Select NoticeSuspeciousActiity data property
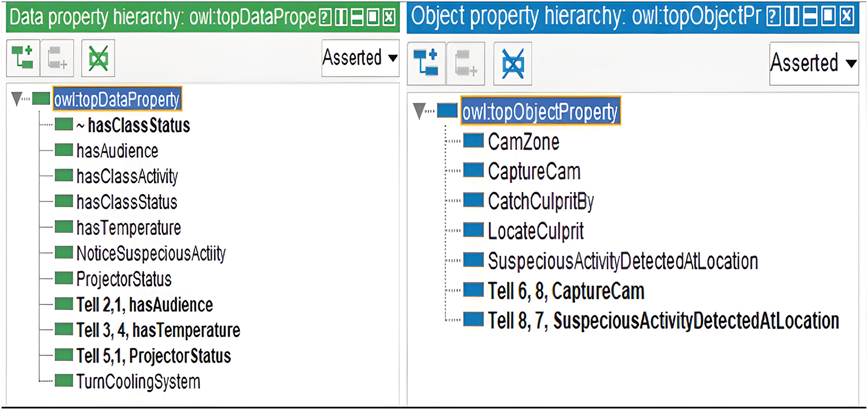This screenshot has height=410, width=868. pyautogui.click(x=151, y=253)
